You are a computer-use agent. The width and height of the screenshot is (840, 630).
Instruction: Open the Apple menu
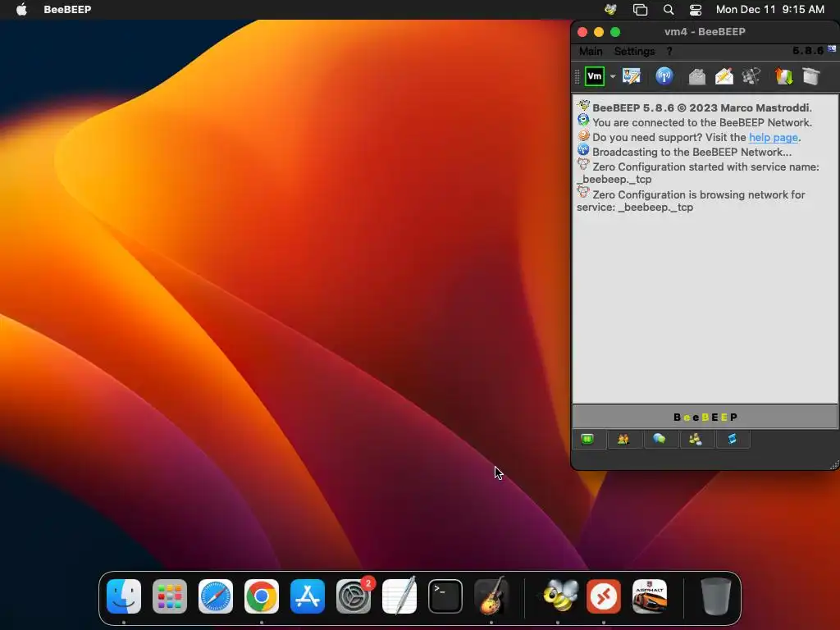coord(22,9)
